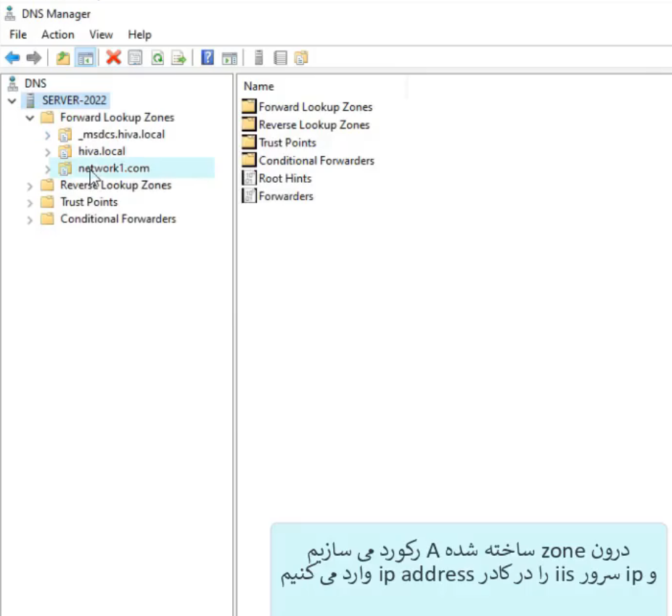
Task: Click the network1.com zone icon
Action: click(65, 169)
